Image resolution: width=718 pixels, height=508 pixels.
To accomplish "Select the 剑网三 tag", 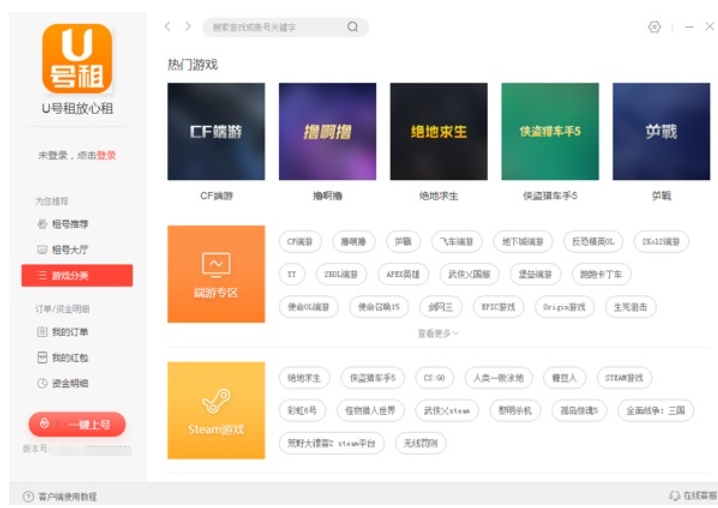I will coord(441,307).
